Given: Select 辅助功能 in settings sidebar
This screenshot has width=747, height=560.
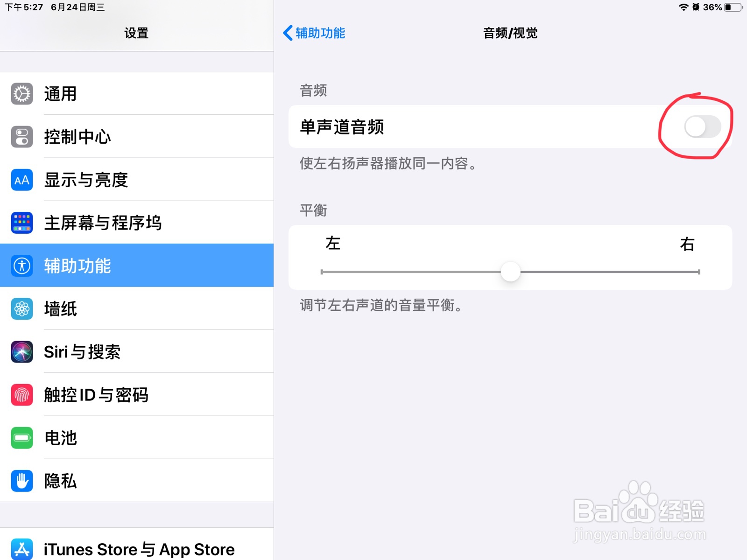Looking at the screenshot, I should pos(137,266).
